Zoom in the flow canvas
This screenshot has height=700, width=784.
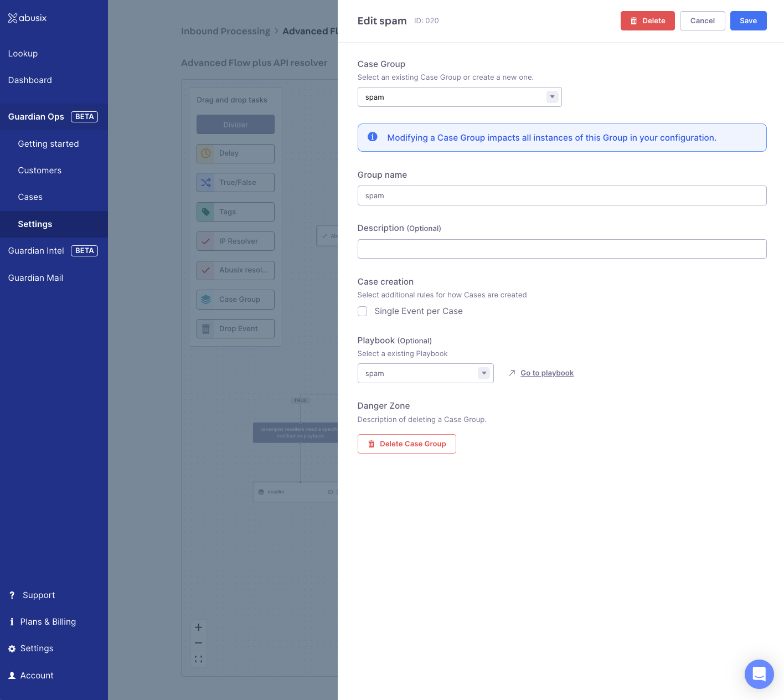pyautogui.click(x=199, y=627)
